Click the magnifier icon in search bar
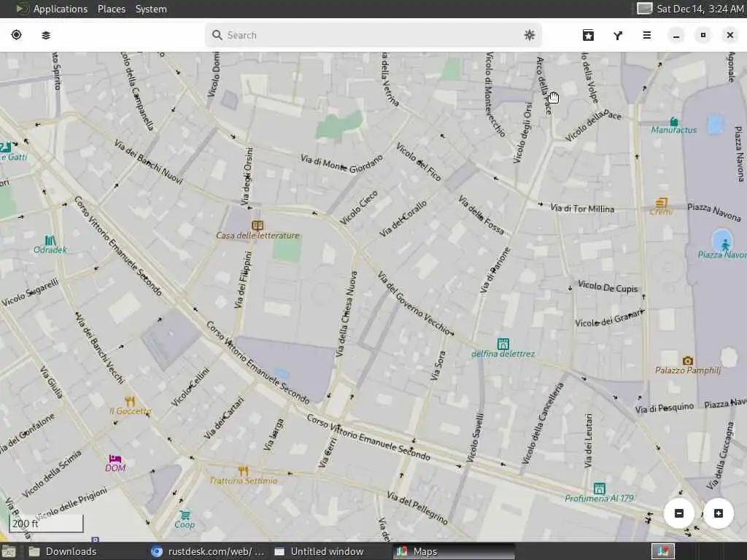The height and width of the screenshot is (560, 747). point(217,35)
